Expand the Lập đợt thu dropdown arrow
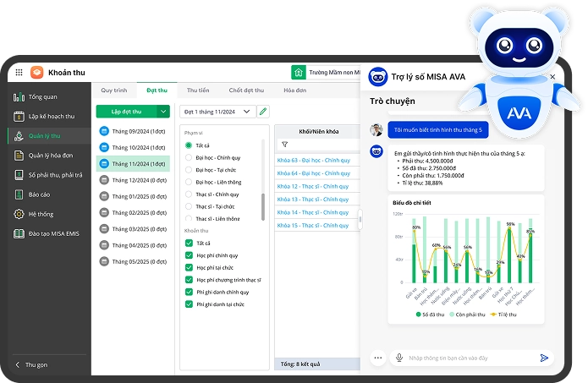 (163, 111)
